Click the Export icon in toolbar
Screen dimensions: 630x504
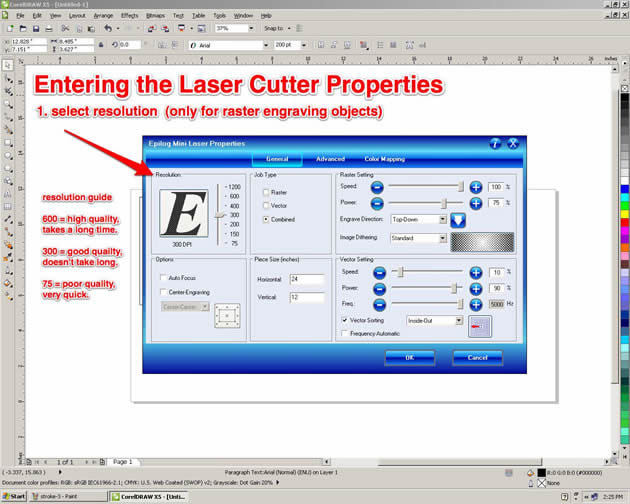(x=165, y=29)
